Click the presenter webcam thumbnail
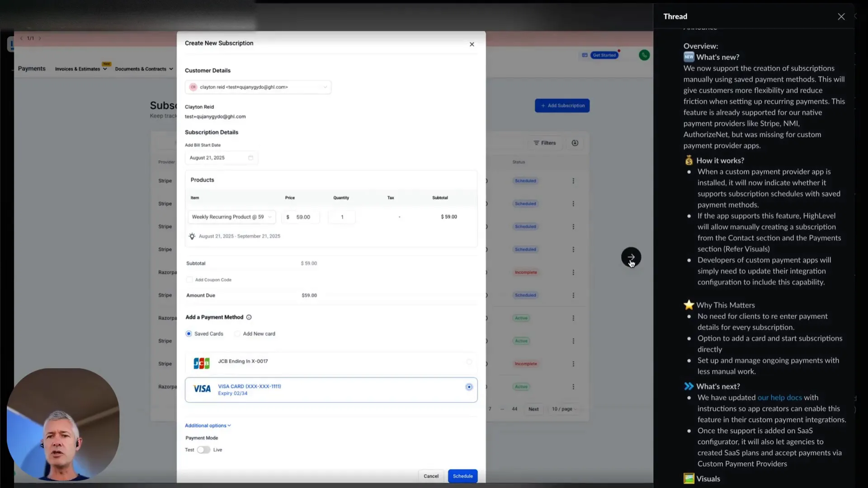The image size is (868, 488). (x=63, y=425)
